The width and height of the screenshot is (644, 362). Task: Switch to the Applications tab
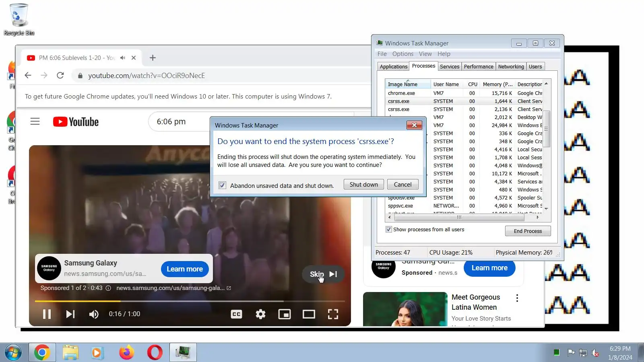[394, 67]
